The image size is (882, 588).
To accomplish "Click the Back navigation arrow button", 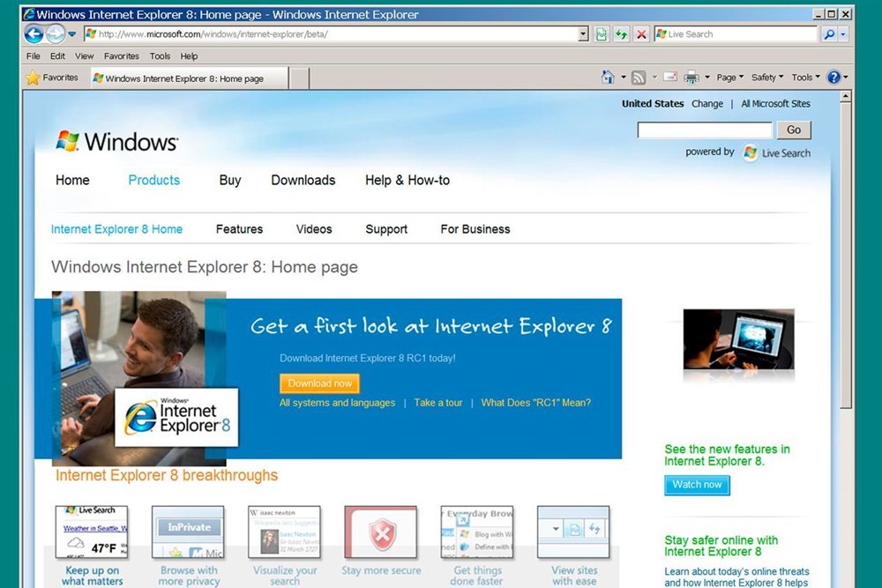I will [x=34, y=34].
